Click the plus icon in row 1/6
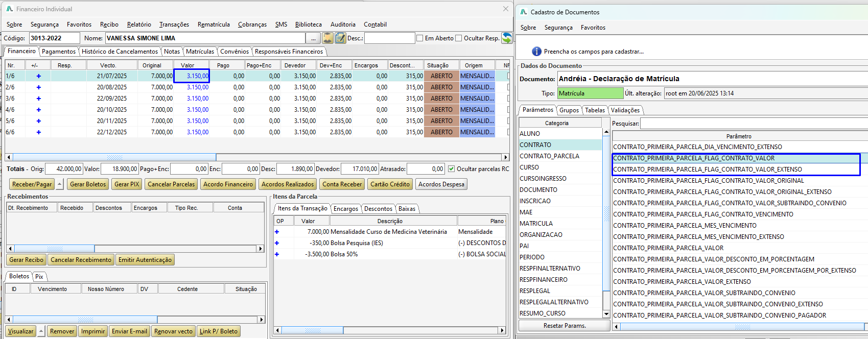Viewport: 868px width, 339px height. [38, 76]
